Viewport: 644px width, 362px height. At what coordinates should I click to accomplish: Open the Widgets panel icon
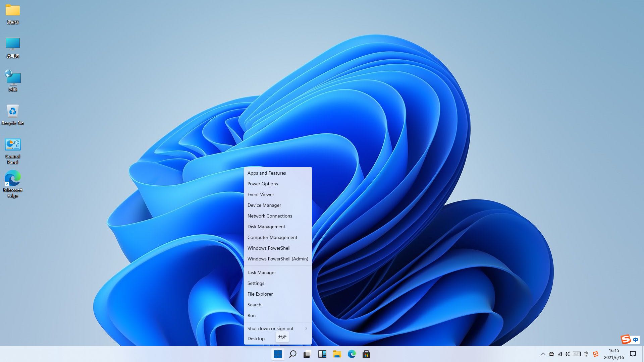coord(322,354)
